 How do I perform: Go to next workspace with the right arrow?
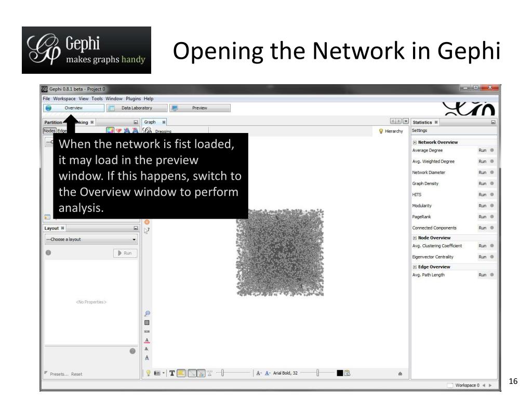coord(490,385)
